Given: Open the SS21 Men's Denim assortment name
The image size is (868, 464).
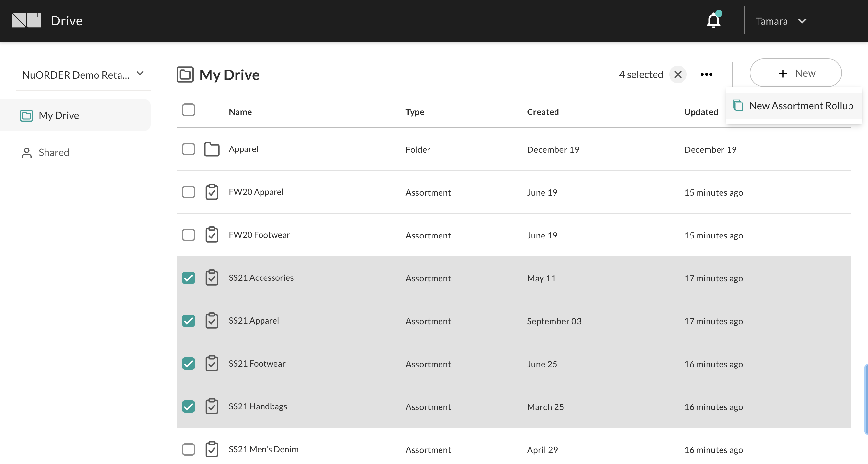Looking at the screenshot, I should point(263,449).
